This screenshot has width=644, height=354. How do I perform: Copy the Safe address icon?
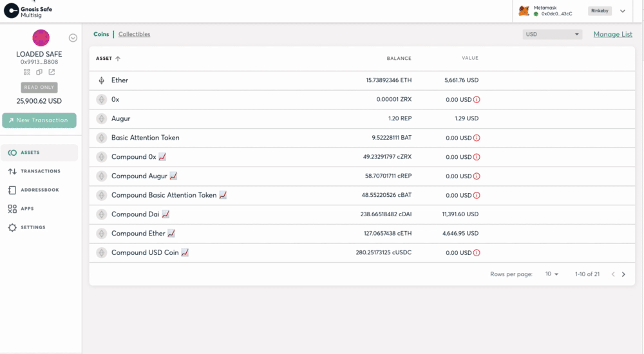point(39,72)
